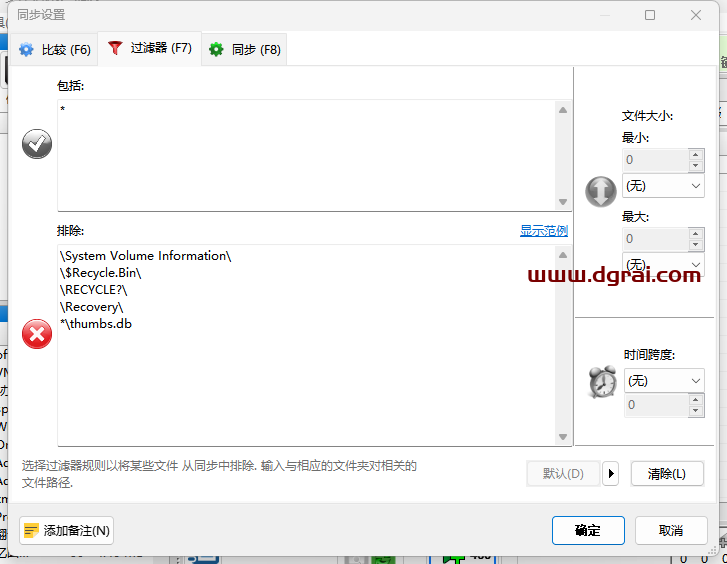Viewport: 727px width, 564px height.
Task: Click the gray checkmark include icon
Action: click(37, 144)
